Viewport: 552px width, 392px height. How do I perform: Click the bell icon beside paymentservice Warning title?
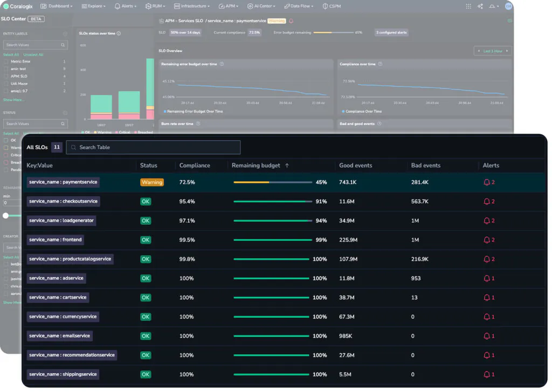(291, 21)
